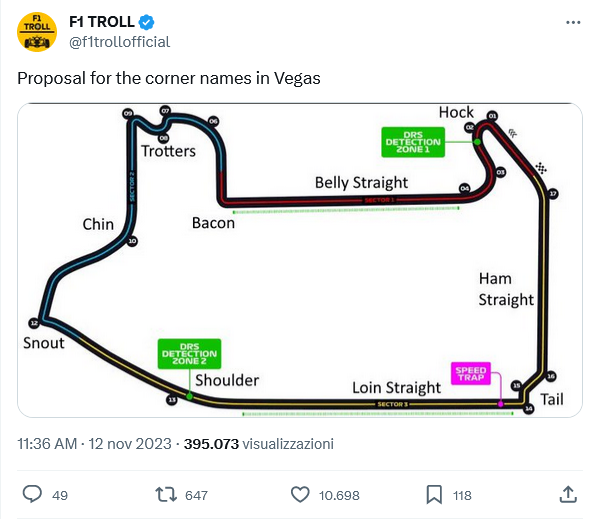Click the retweet arrows icon
Image resolution: width=598 pixels, height=519 pixels.
(x=166, y=495)
